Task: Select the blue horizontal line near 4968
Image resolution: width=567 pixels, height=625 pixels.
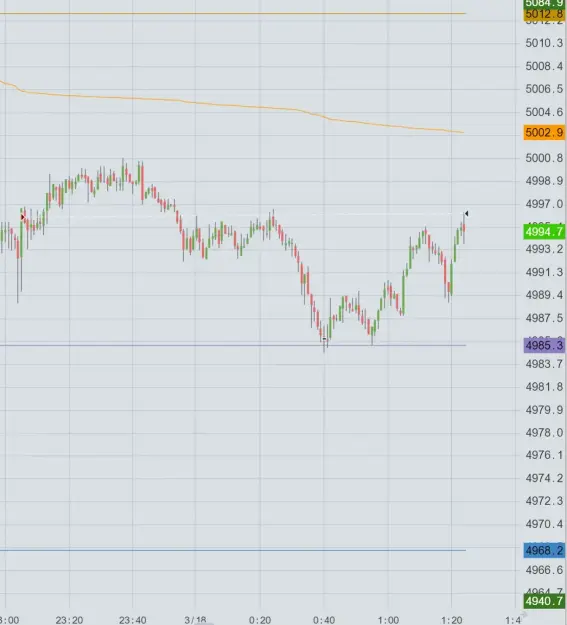Action: click(x=233, y=550)
